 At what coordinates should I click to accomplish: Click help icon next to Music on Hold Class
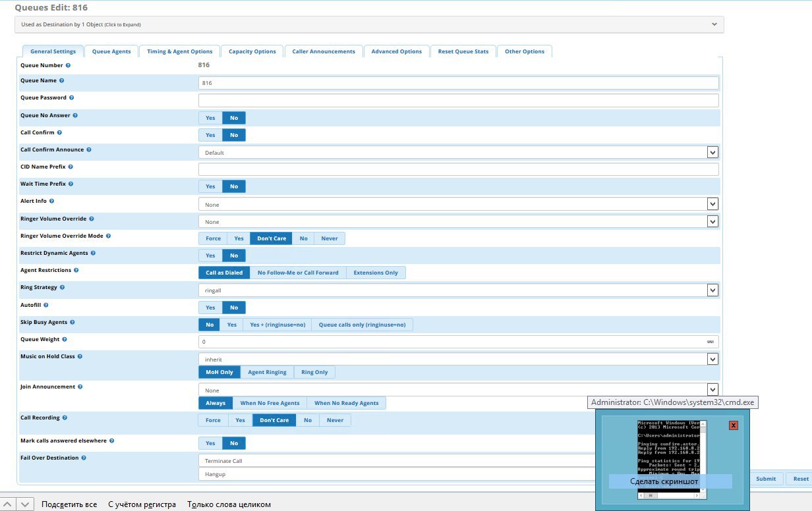tap(80, 356)
